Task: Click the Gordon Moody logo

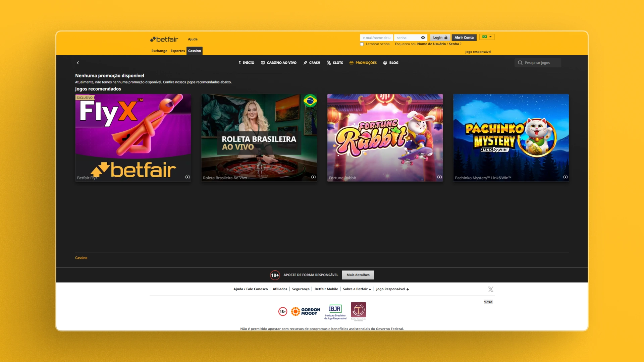Action: pyautogui.click(x=306, y=311)
